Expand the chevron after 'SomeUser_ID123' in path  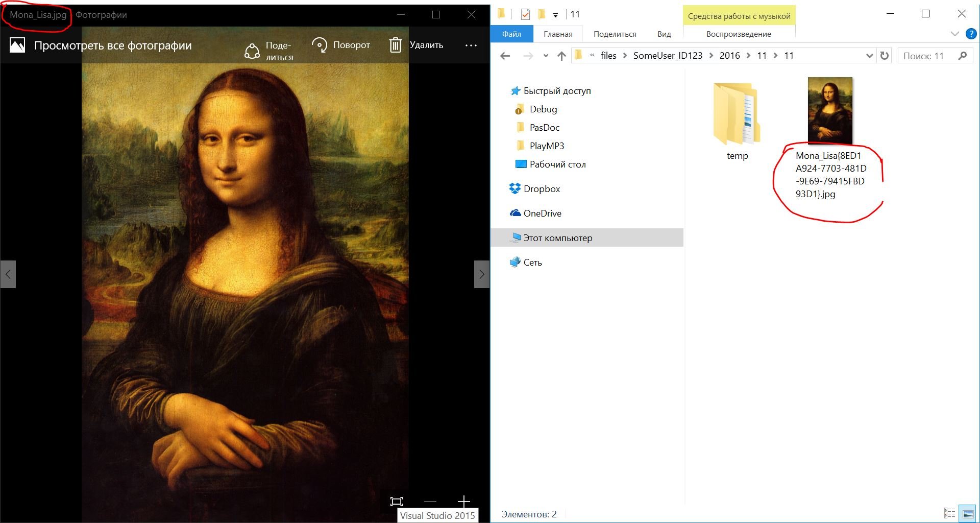[711, 56]
